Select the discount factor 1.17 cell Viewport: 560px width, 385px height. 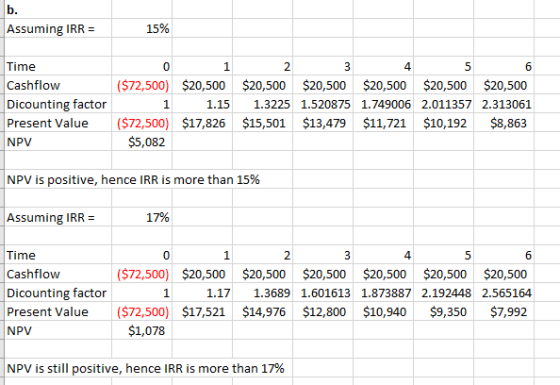tap(202, 293)
